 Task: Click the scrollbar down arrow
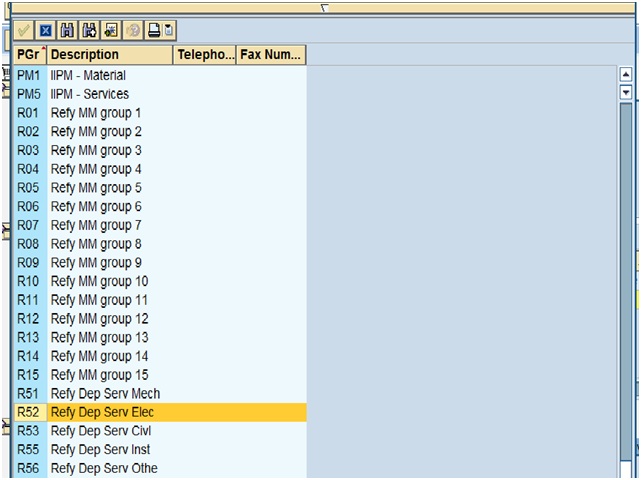(x=626, y=92)
